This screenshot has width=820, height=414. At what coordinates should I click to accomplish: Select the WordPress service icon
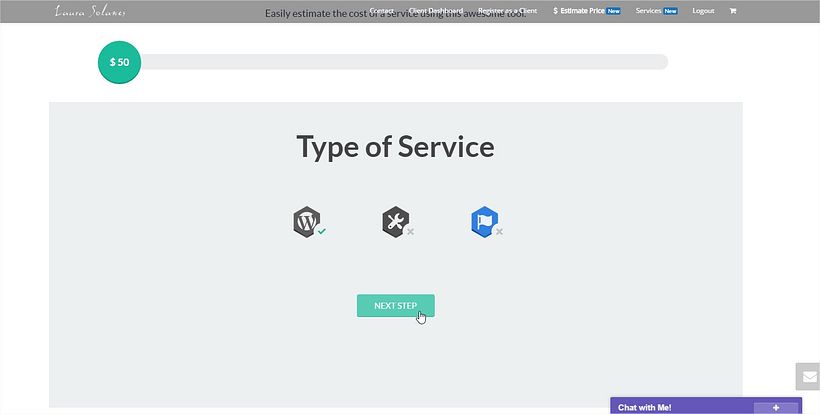306,222
